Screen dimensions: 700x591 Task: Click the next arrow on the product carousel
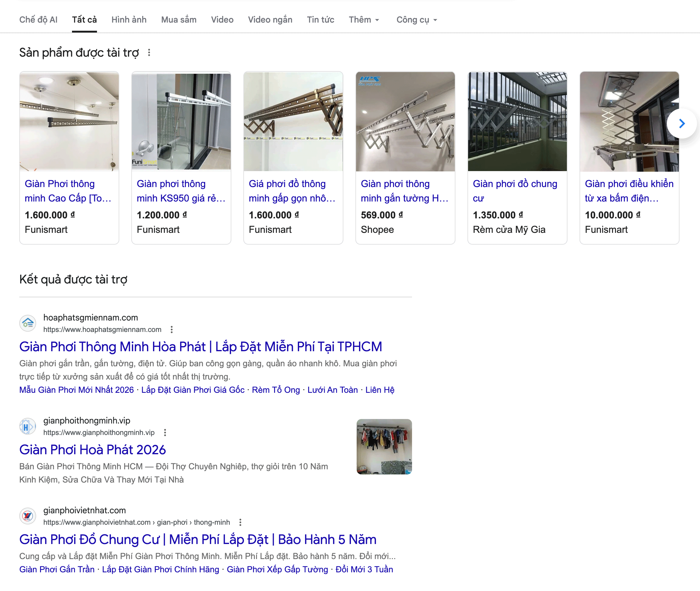tap(682, 124)
